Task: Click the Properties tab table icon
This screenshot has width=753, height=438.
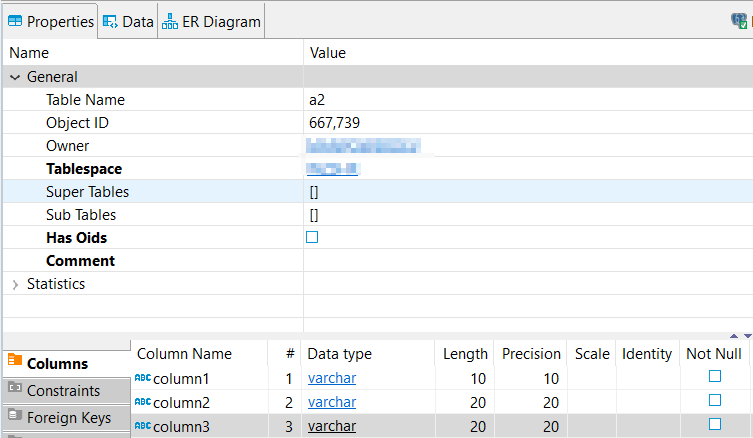Action: tap(15, 21)
